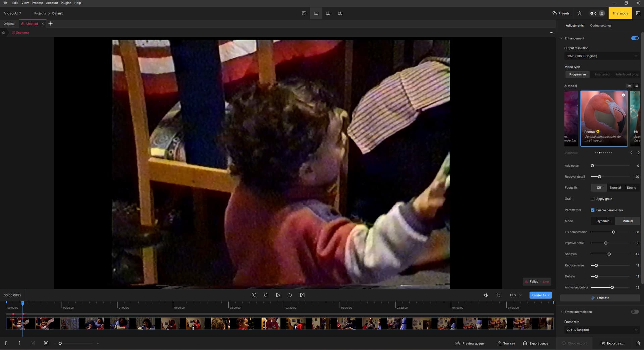Open the Export queue

click(536, 343)
